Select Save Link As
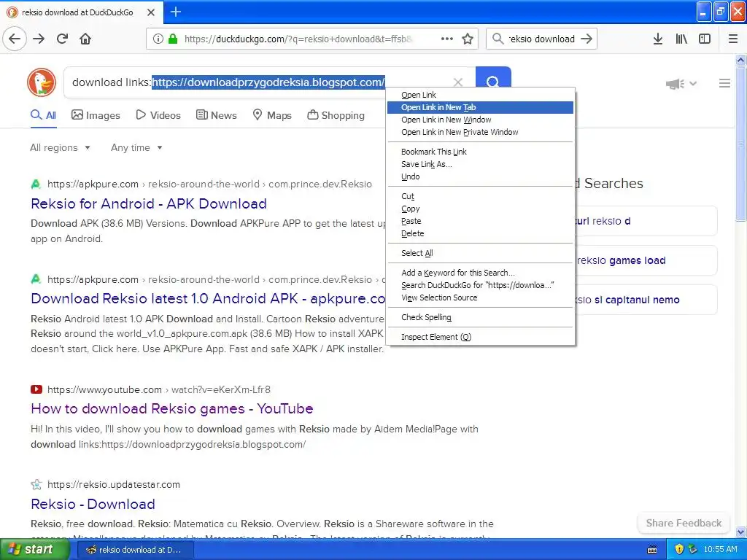747x560 pixels. click(480, 164)
